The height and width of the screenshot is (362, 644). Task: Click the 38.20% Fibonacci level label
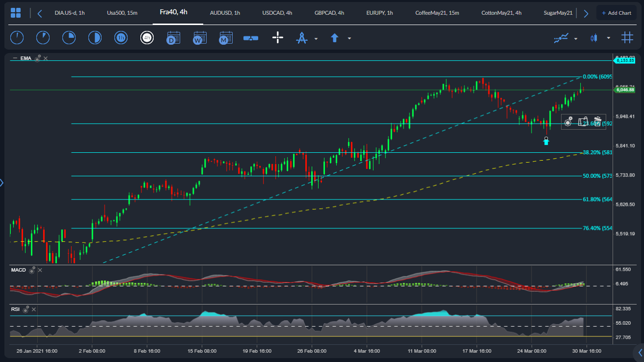coord(597,152)
